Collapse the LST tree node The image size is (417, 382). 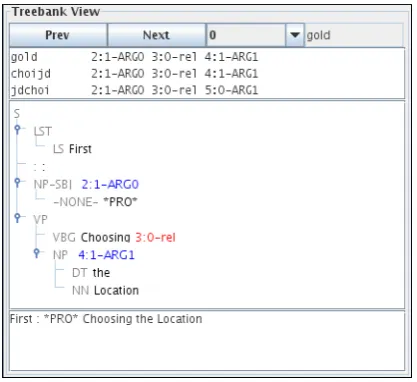18,129
